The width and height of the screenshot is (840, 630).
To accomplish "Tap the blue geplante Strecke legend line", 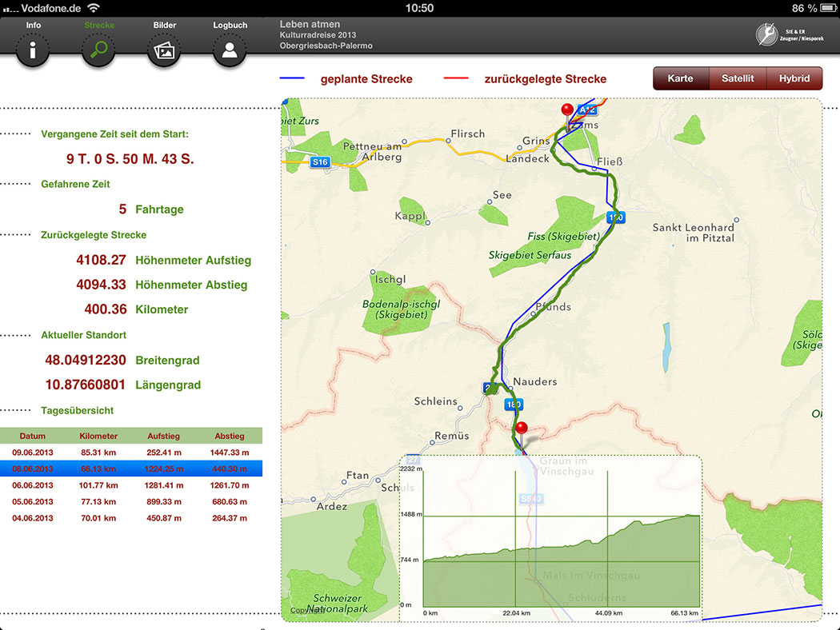I will (x=292, y=78).
